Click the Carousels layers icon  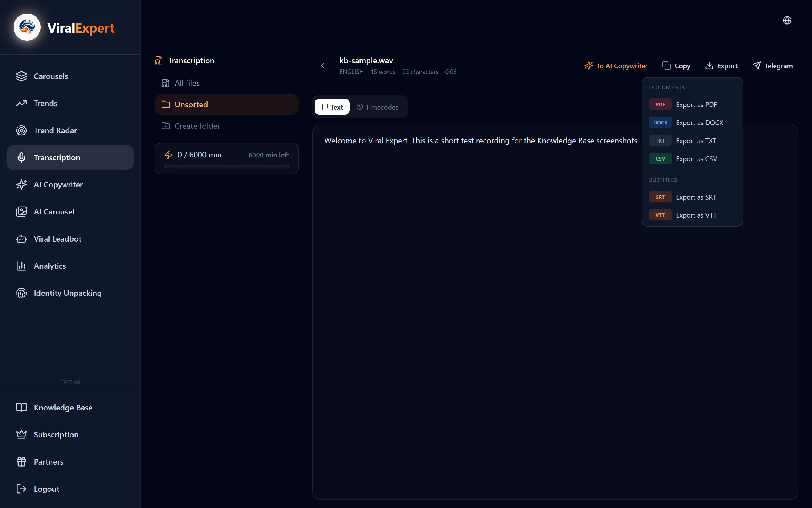point(21,76)
